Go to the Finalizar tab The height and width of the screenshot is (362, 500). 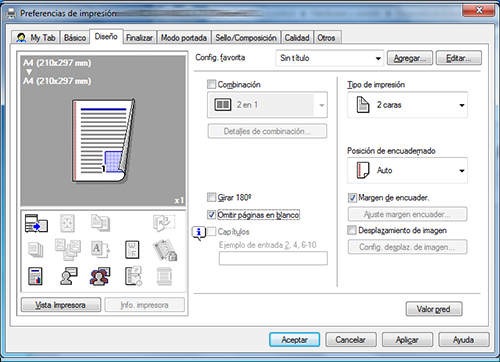point(140,38)
